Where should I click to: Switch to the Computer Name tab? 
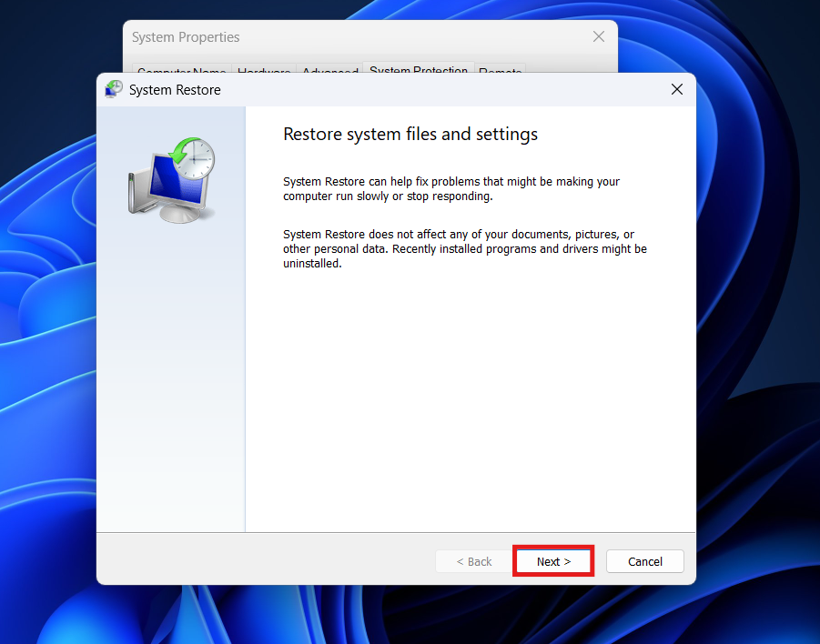(x=181, y=71)
